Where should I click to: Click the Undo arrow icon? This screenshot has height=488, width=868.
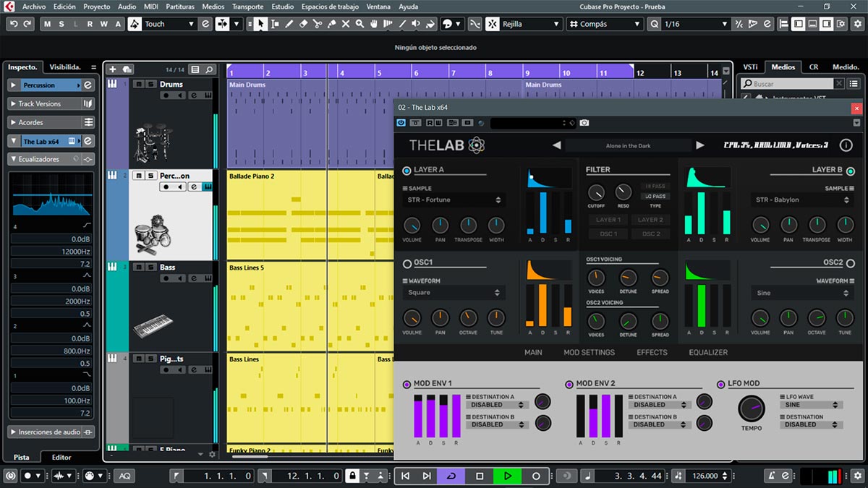pyautogui.click(x=13, y=24)
